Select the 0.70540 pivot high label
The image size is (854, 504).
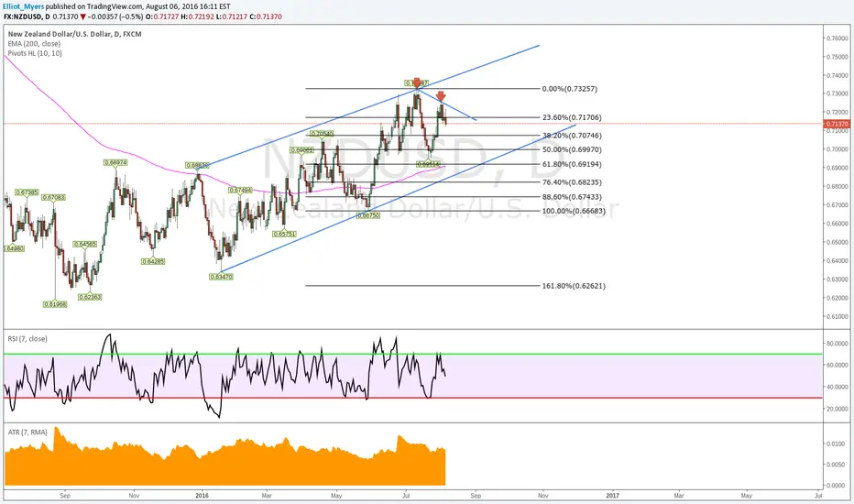[322, 134]
